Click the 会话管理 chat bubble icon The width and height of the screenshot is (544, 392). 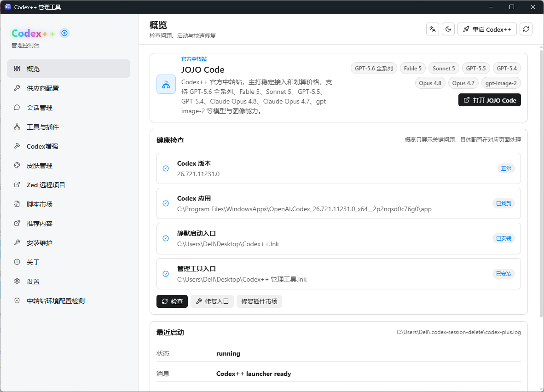[17, 108]
